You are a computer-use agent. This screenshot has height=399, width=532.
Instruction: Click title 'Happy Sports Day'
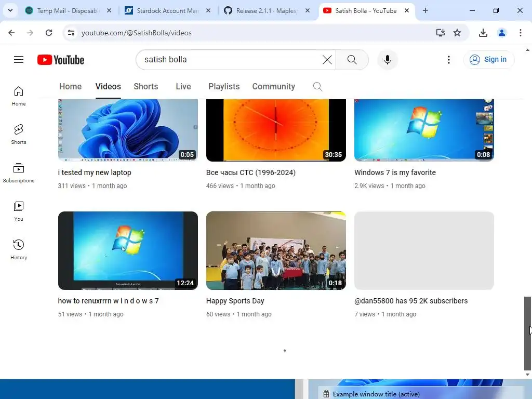point(235,301)
